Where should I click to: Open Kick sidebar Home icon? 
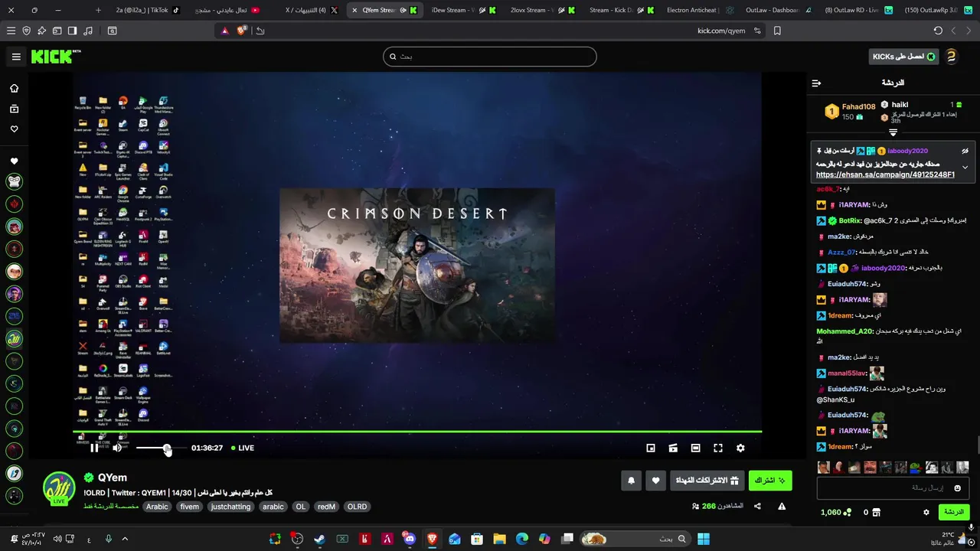[x=14, y=88]
